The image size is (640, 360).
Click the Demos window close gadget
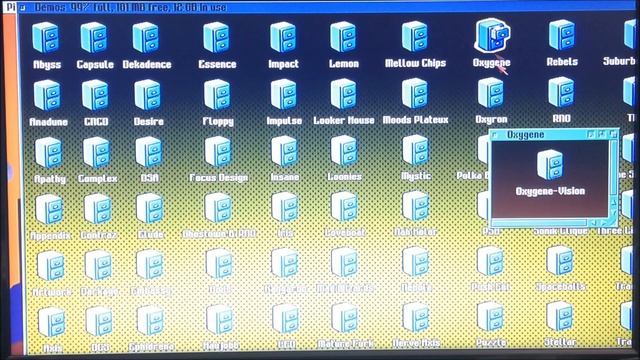click(x=23, y=7)
